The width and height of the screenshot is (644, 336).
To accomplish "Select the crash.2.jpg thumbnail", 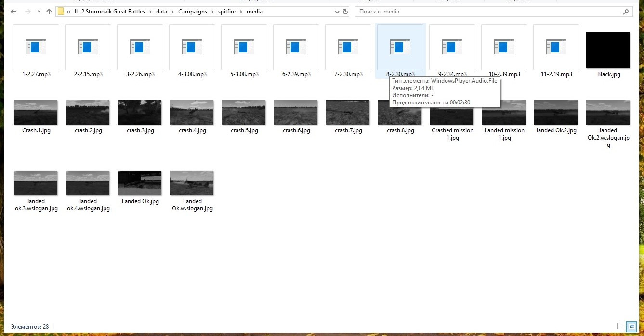I will click(x=88, y=112).
